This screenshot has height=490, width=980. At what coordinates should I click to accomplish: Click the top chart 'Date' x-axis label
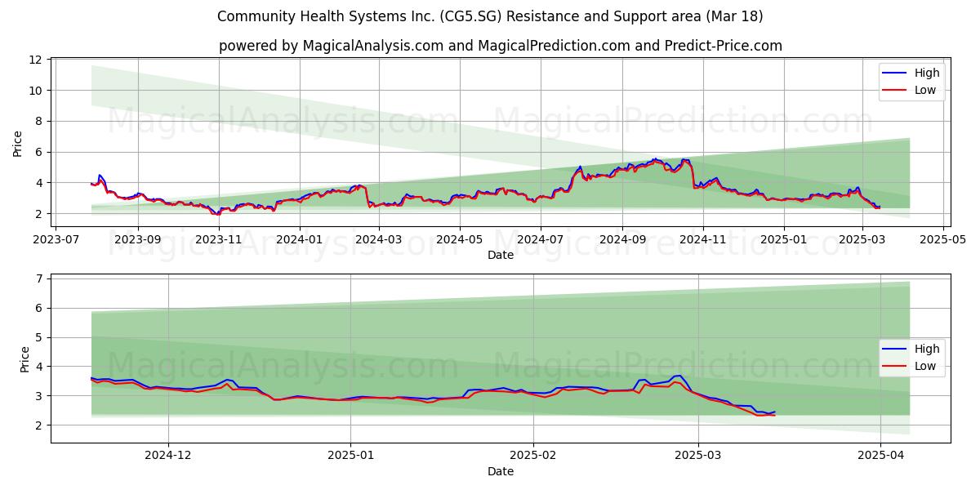tap(501, 255)
